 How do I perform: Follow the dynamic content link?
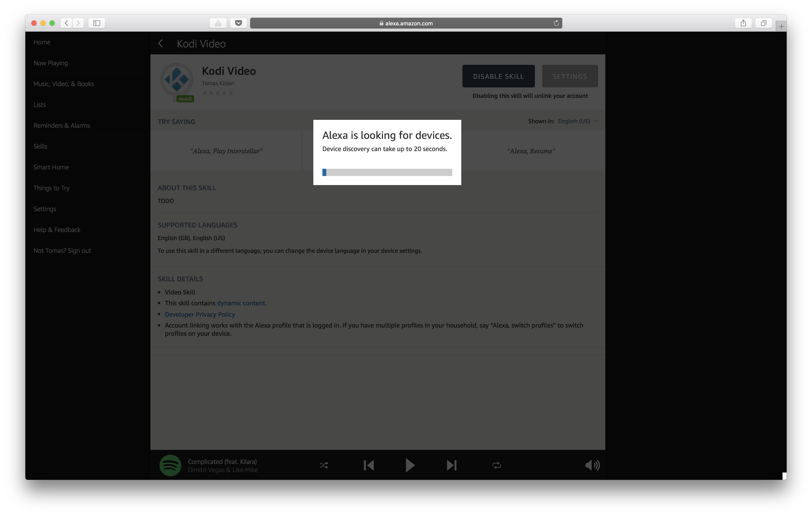pos(241,303)
